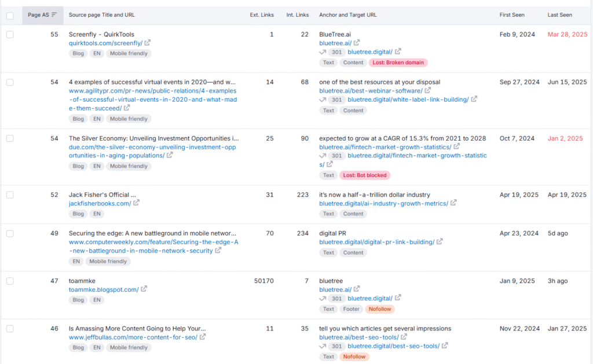Click external icon after bluetree.ai/best-webinar-software/
This screenshot has height=364, width=593.
[x=428, y=90]
